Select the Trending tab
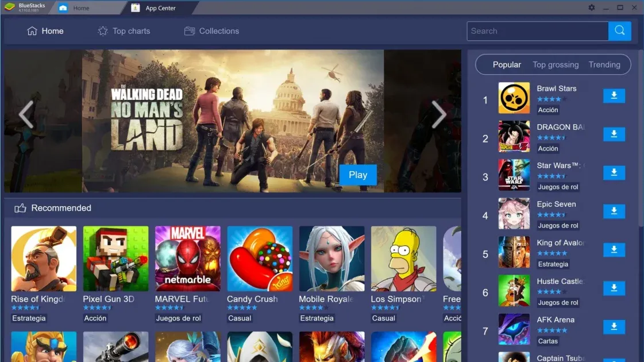The image size is (644, 362). [604, 64]
